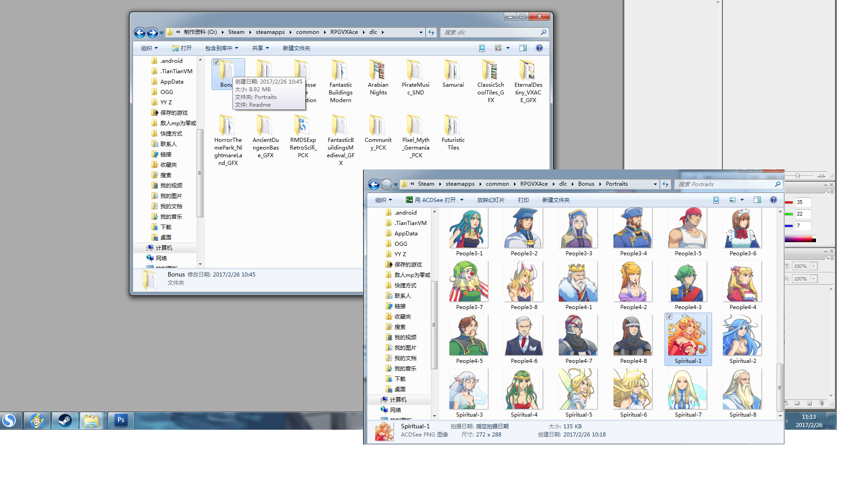This screenshot has height=488, width=868.
Task: Click the refresh icon beside the dlc address bar
Action: [x=431, y=32]
